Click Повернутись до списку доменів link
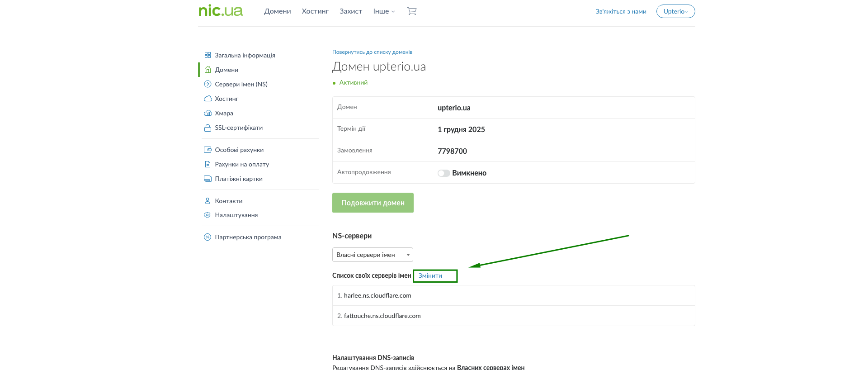This screenshot has width=868, height=370. click(x=372, y=52)
